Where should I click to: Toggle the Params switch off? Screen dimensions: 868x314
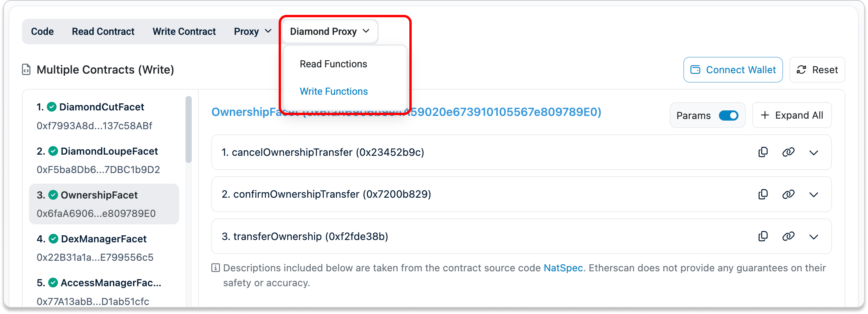point(728,115)
